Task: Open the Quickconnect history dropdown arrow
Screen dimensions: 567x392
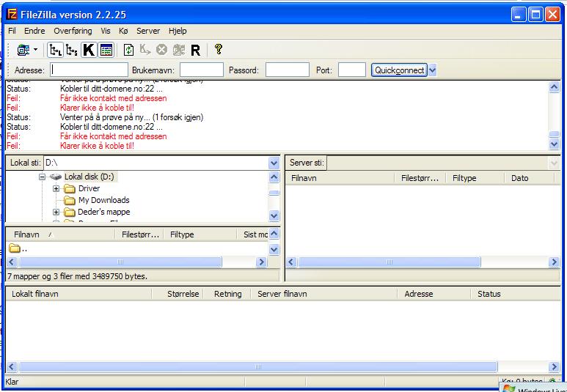Action: 432,70
